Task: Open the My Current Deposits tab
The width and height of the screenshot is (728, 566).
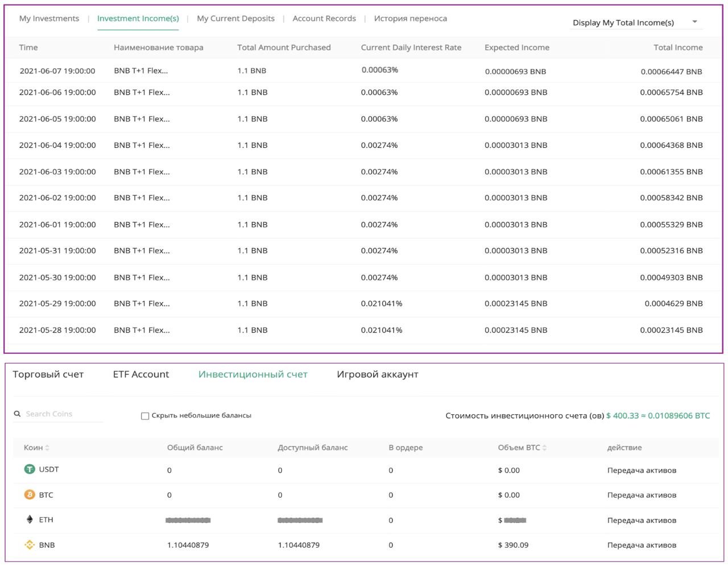Action: (x=235, y=19)
